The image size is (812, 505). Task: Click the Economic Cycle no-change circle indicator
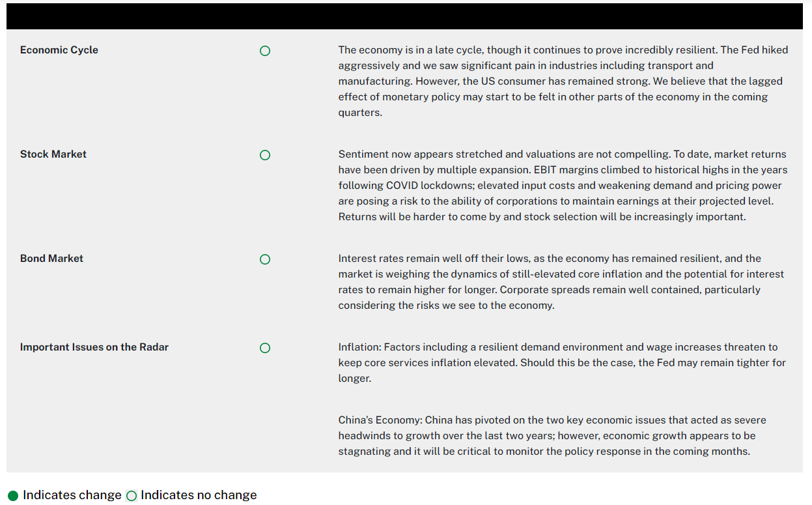point(265,51)
